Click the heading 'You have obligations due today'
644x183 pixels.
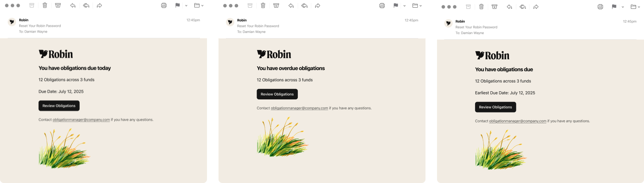coord(75,68)
